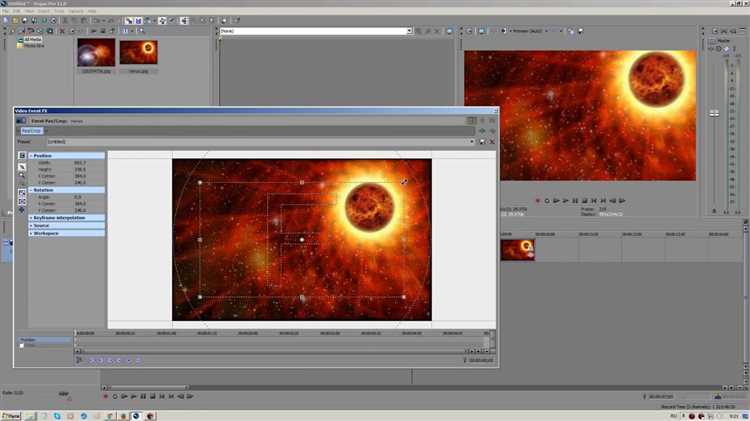Screen dimensions: 750x421
Task: Save the current Pan/Crop preset
Action: [x=482, y=142]
